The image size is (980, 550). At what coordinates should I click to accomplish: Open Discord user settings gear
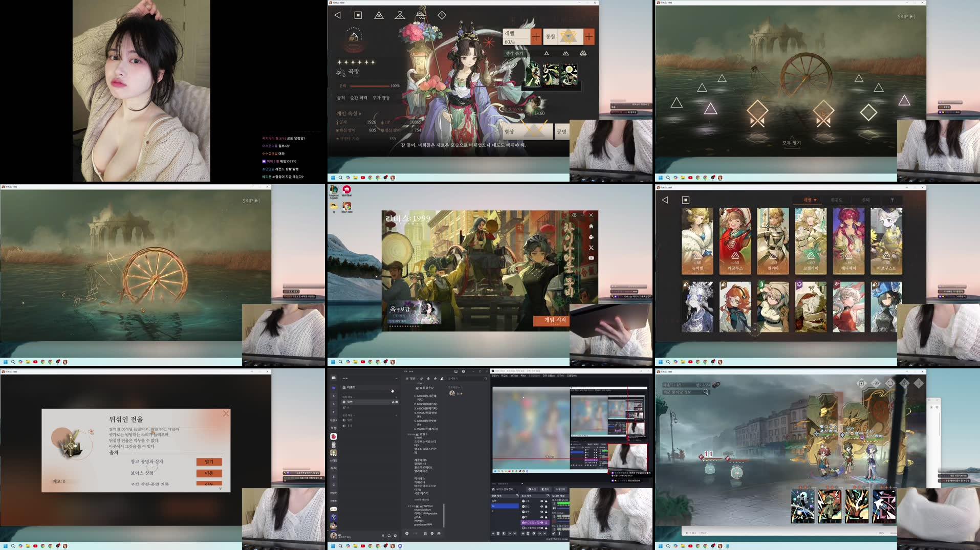click(395, 536)
